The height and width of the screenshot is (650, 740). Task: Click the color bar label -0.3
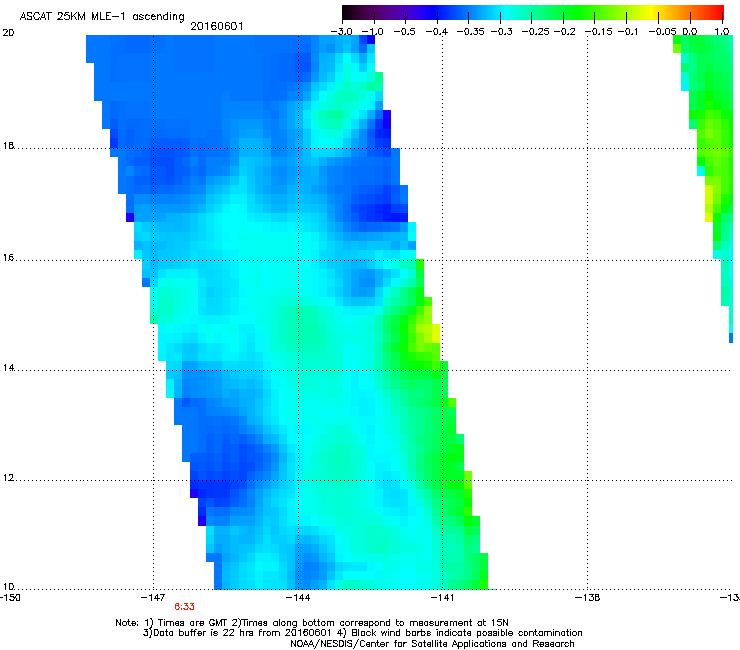[501, 32]
